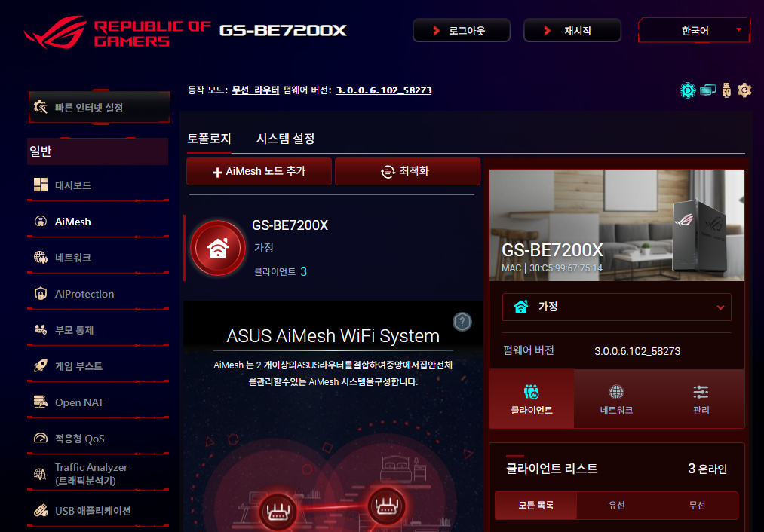
Task: Select the 무선 client filter tab
Action: coord(697,505)
